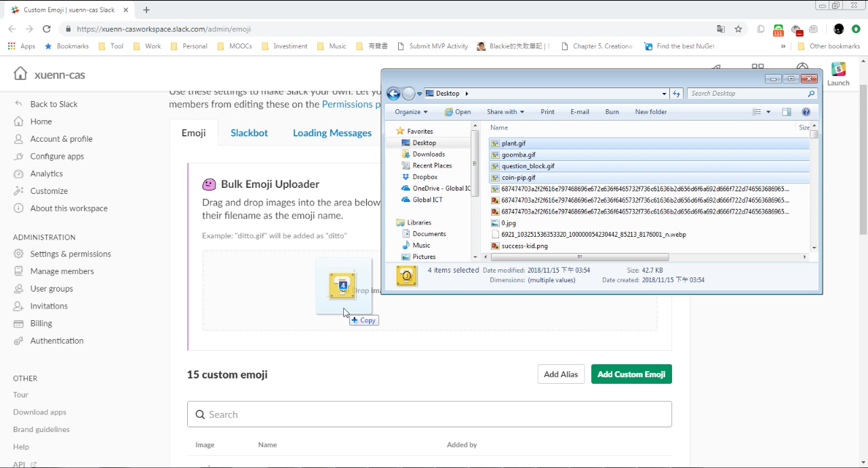Viewport: 868px width, 468px height.
Task: Click E-mail in the Explorer toolbar
Action: (x=580, y=112)
